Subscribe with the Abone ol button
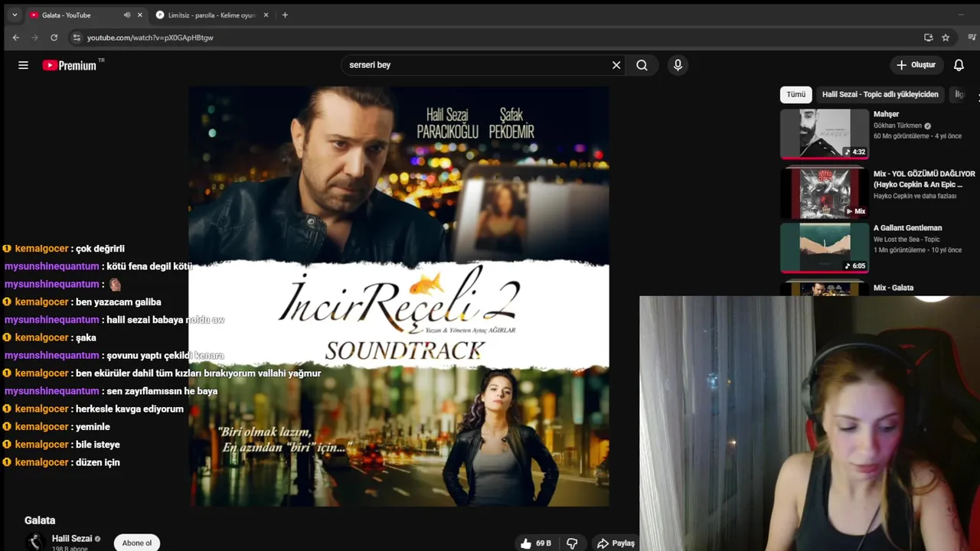Screen dimensions: 980x551 pos(137,543)
